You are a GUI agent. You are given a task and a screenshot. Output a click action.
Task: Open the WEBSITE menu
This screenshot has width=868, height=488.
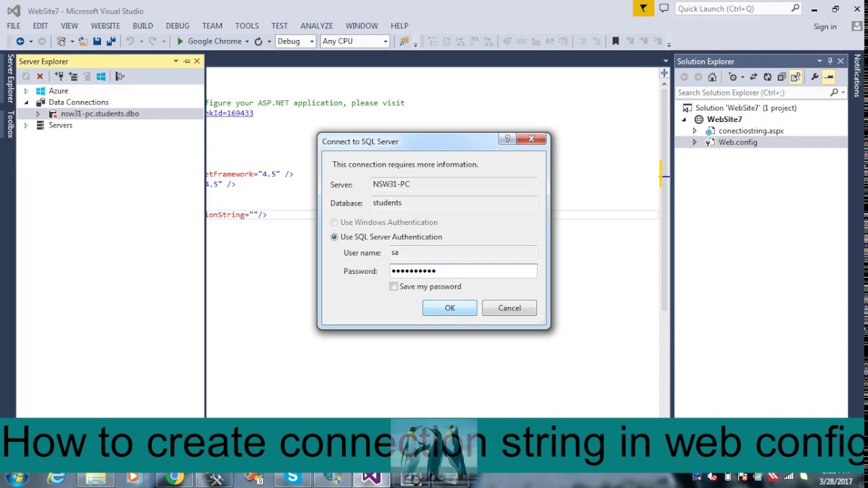[105, 26]
